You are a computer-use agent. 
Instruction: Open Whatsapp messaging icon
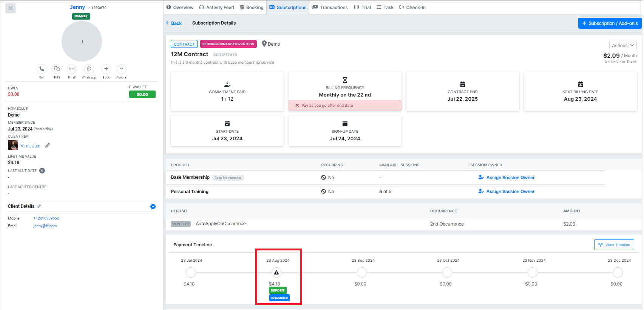pos(89,69)
